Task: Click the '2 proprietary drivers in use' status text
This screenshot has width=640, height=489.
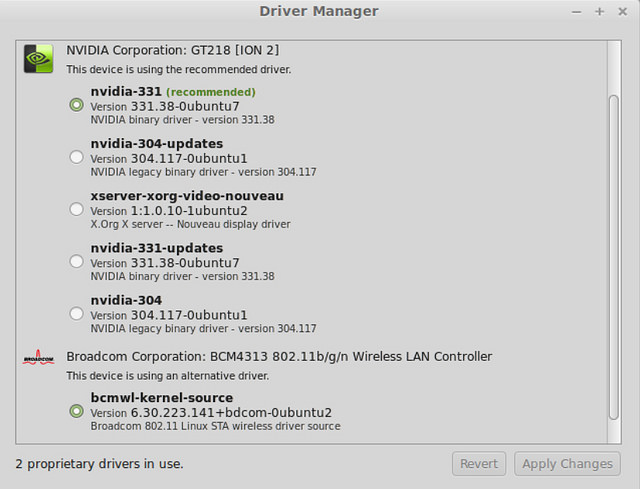Action: coord(100,464)
